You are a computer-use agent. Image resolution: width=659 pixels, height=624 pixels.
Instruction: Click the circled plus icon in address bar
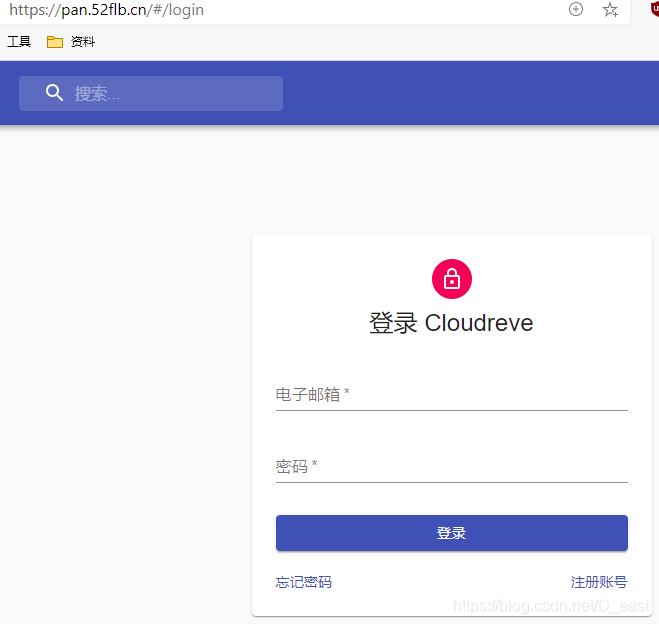[576, 9]
